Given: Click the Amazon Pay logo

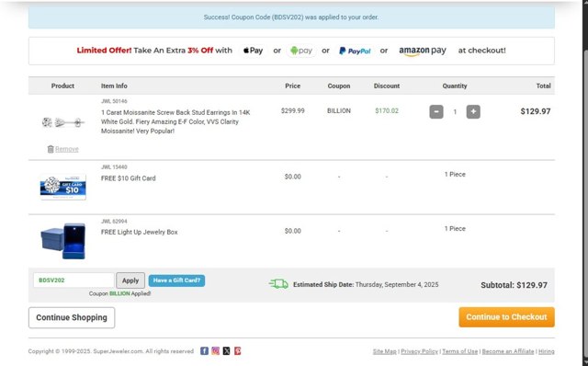Looking at the screenshot, I should (423, 51).
